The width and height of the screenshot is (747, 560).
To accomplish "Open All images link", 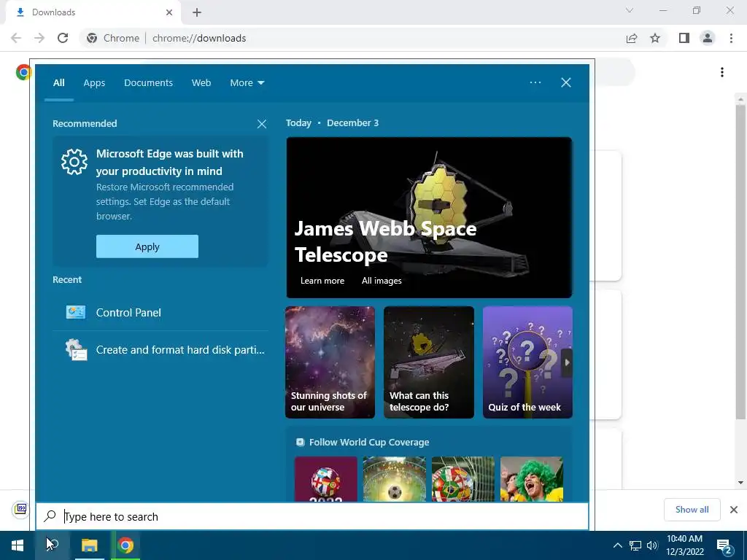I will (x=382, y=281).
